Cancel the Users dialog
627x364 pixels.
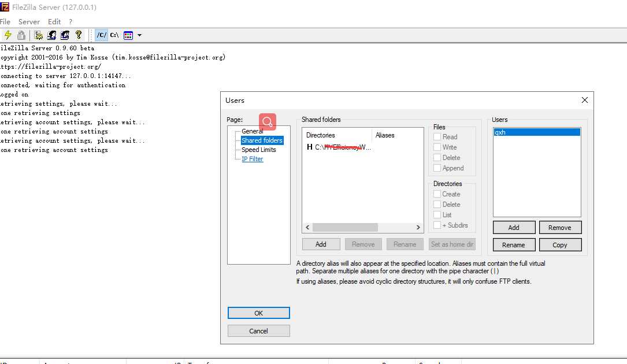[x=259, y=331]
